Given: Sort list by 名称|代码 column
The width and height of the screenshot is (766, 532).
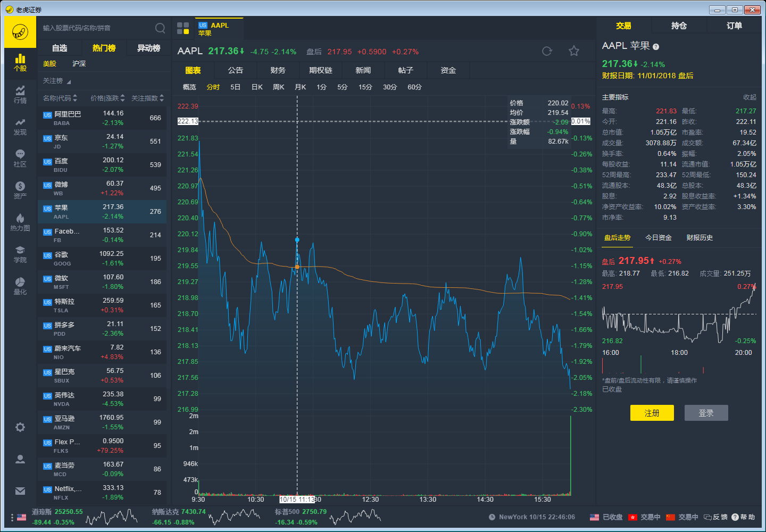Looking at the screenshot, I should tap(60, 98).
